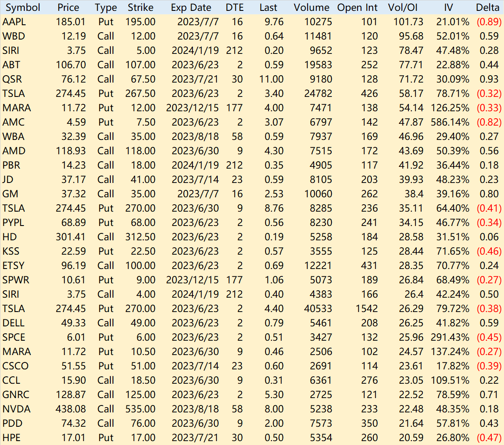Select volume value 19583
504x445 pixels.
318,65
